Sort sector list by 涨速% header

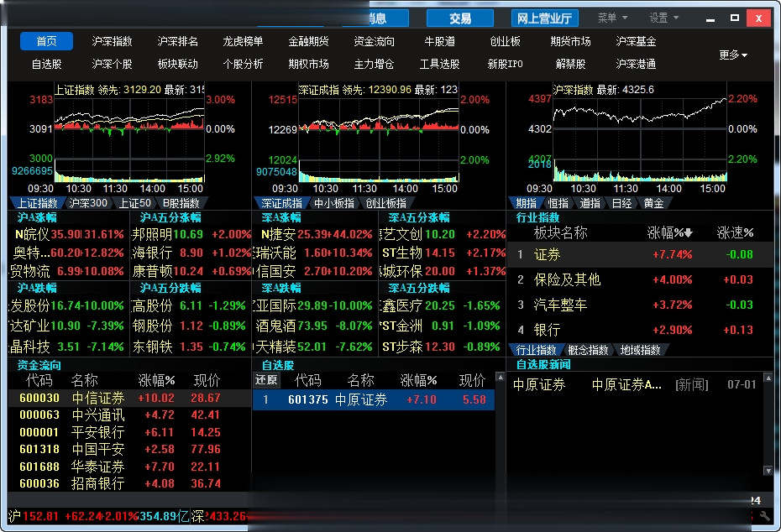[x=735, y=232]
